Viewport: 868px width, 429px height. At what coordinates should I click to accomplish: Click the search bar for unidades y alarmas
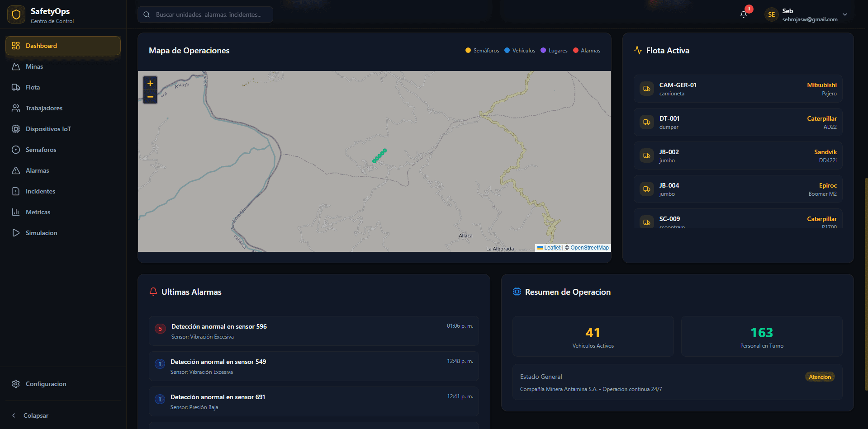coord(205,14)
